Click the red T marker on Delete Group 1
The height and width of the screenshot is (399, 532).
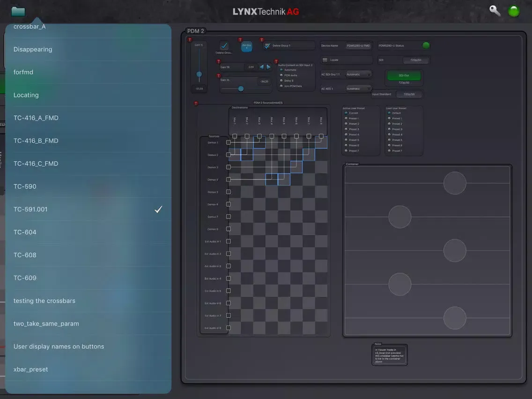262,40
